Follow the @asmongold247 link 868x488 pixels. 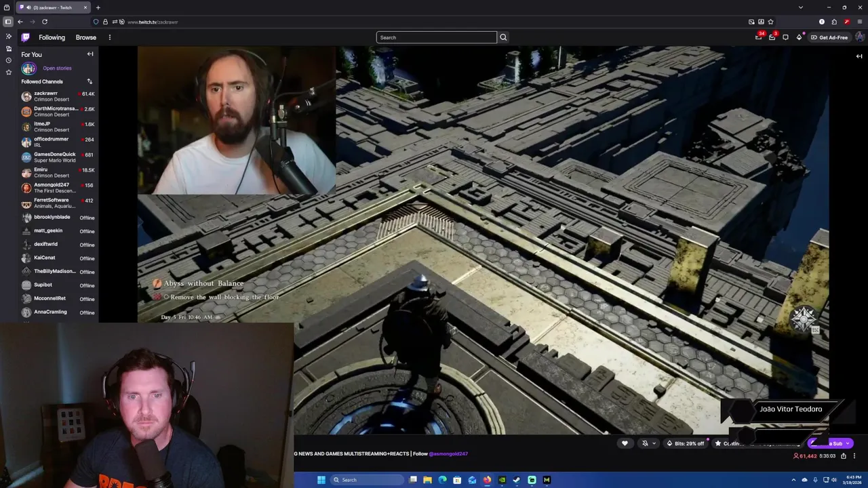(448, 453)
